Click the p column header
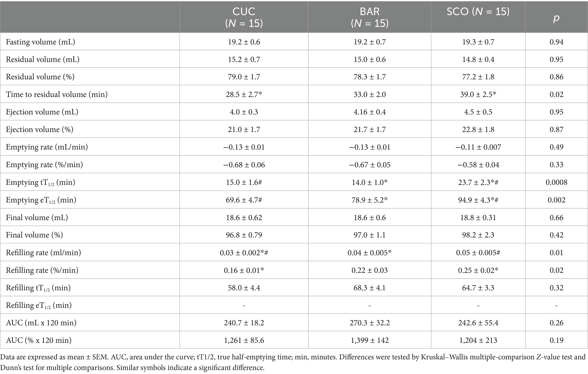Viewport: 588px width, 374px height. coord(556,18)
